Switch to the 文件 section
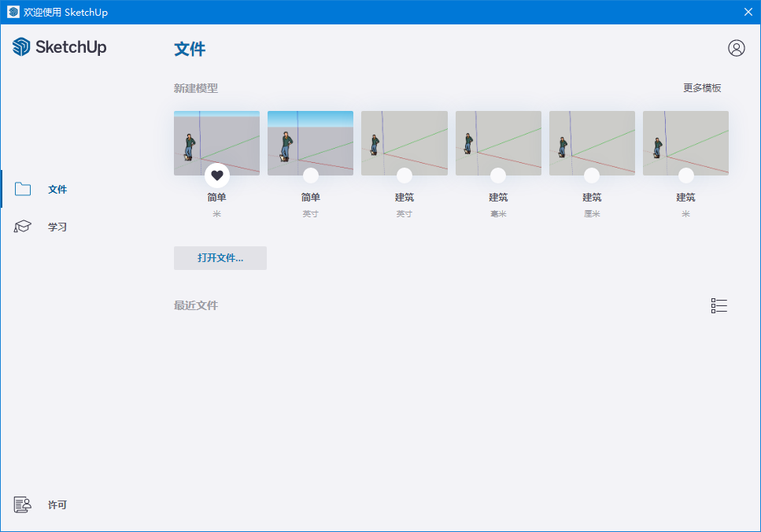Image resolution: width=761 pixels, height=532 pixels. [x=57, y=189]
